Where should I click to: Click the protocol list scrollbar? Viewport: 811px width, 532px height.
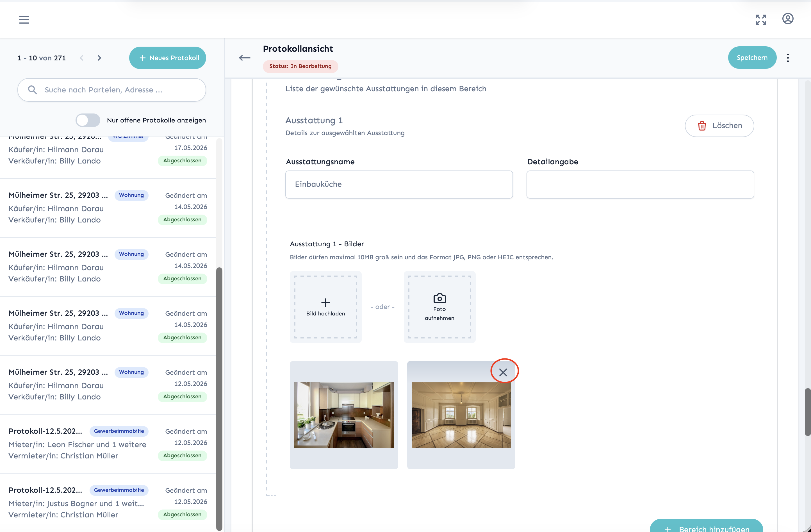coord(219,399)
